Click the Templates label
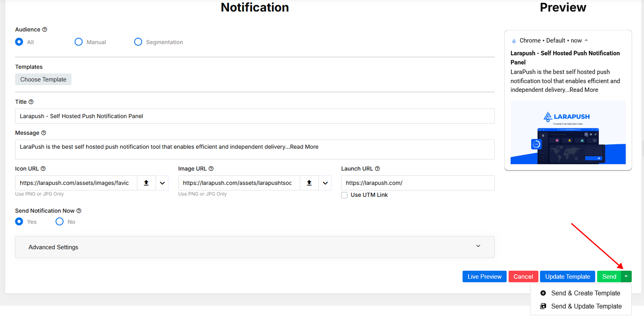Screen dimensions: 644x322 [x=29, y=67]
